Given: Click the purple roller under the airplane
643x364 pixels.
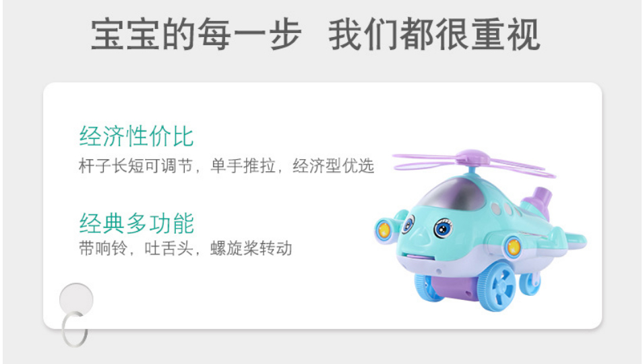Looking at the screenshot, I should point(455,287).
